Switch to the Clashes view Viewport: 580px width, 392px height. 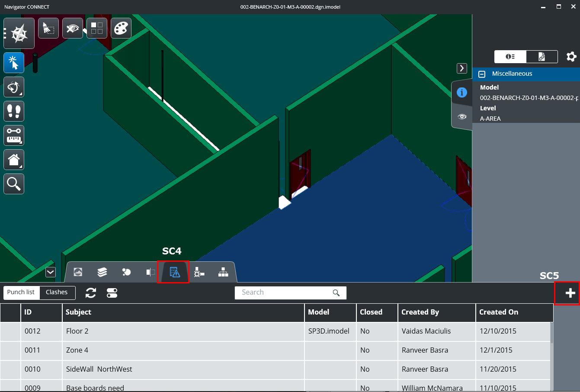click(57, 292)
